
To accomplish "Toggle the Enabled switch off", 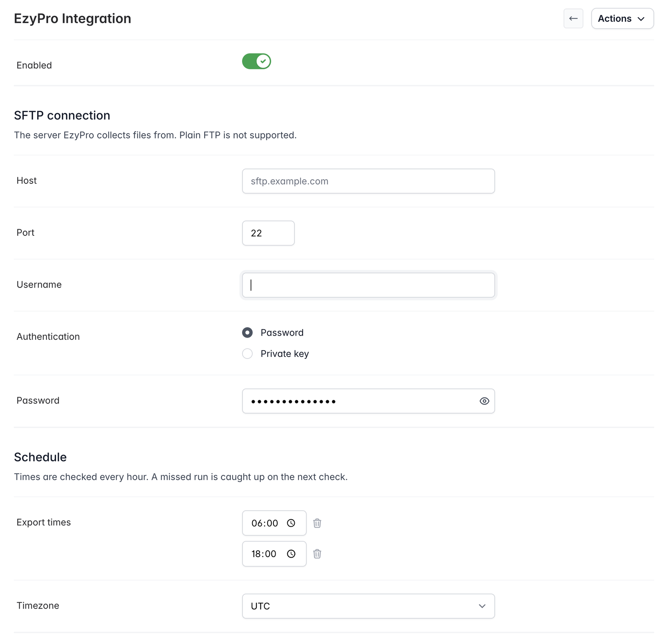I will [256, 61].
